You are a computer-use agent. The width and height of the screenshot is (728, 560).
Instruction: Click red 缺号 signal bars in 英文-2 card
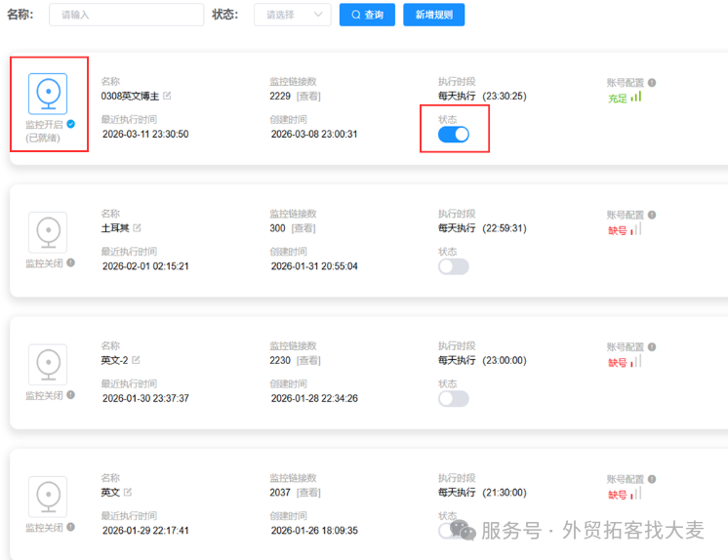pyautogui.click(x=636, y=361)
